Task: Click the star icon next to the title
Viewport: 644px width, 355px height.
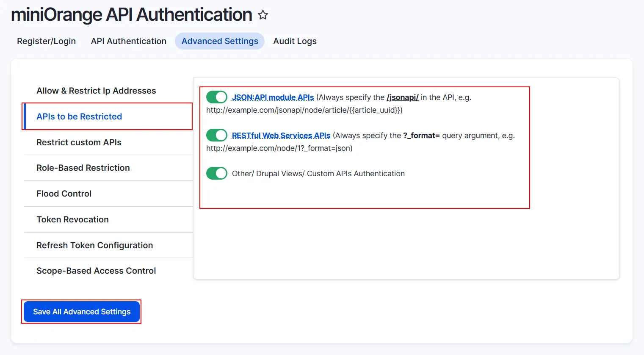Action: point(263,14)
